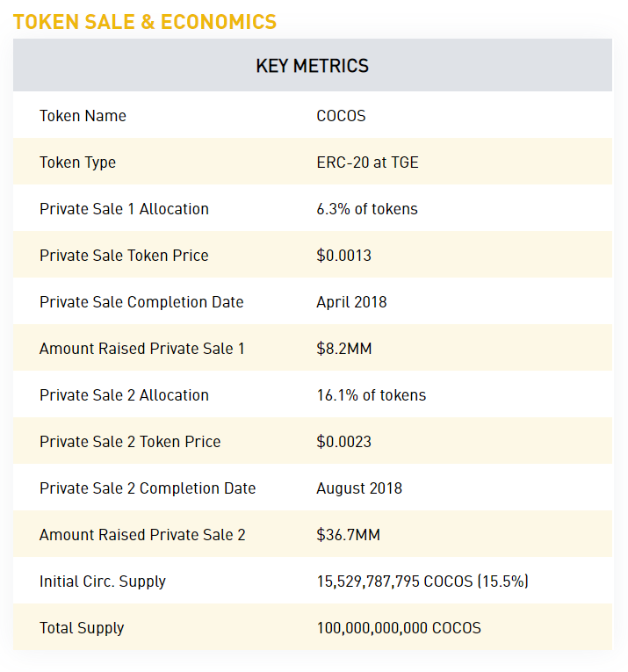628x672 pixels.
Task: Click the 100,000,000,000 COCOS total supply value
Action: coord(399,628)
